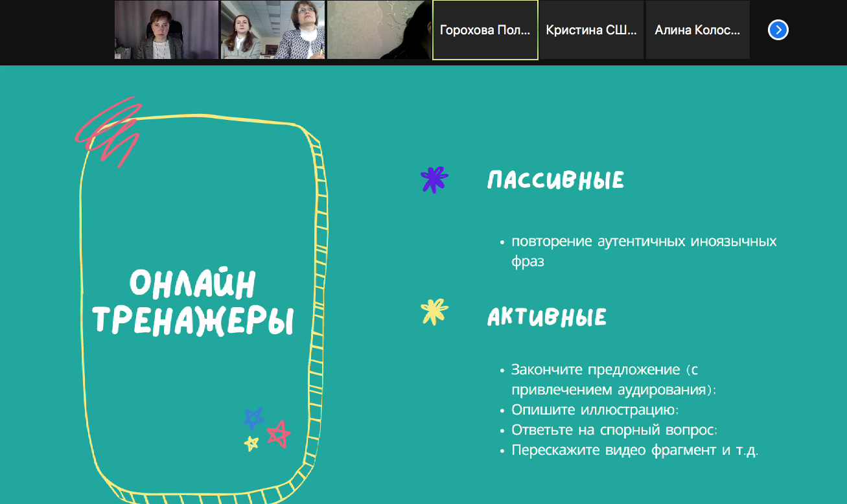Click the second webcam video thumbnail
This screenshot has height=504, width=847.
click(272, 29)
